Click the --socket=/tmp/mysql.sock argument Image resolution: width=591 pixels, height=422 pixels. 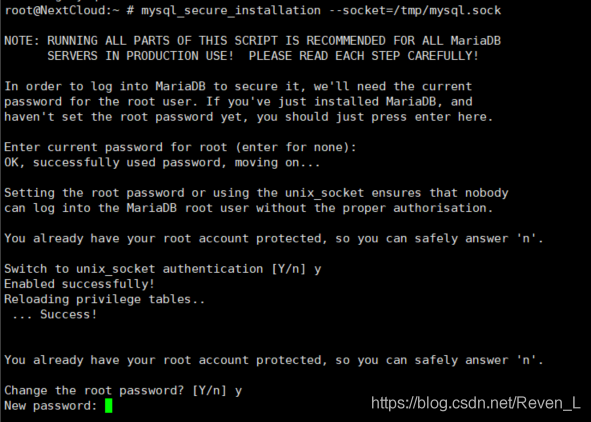click(x=415, y=10)
